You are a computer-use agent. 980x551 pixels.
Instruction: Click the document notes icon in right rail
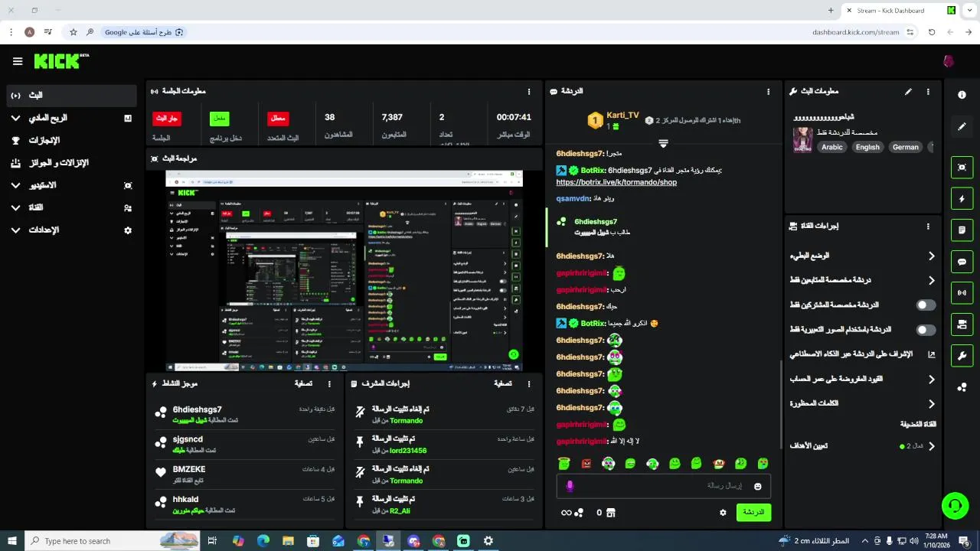tap(962, 230)
